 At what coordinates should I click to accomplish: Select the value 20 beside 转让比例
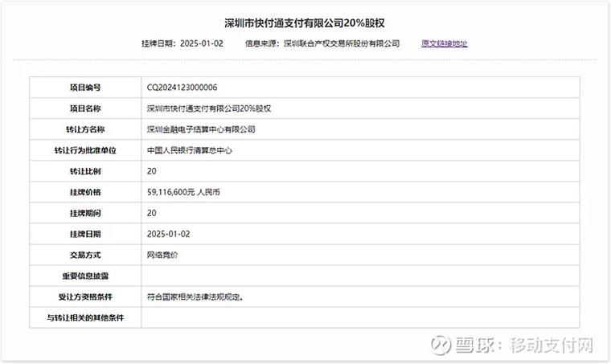pos(152,171)
